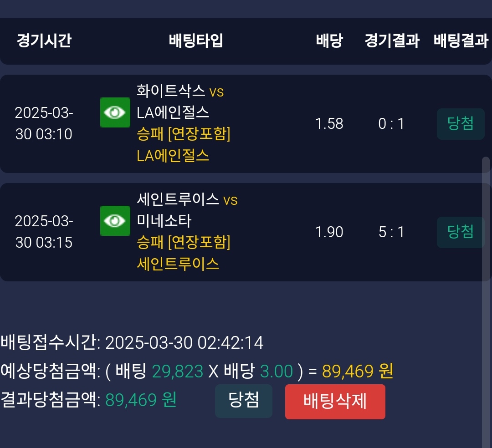Select the 0 : 1 match score
Image resolution: width=492 pixels, height=448 pixels.
391,124
